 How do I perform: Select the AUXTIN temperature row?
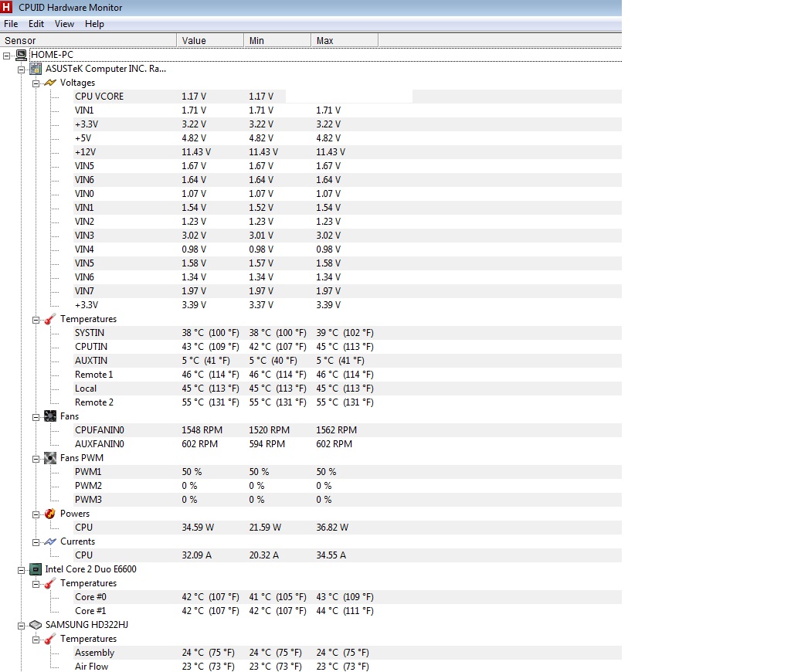pos(347,361)
